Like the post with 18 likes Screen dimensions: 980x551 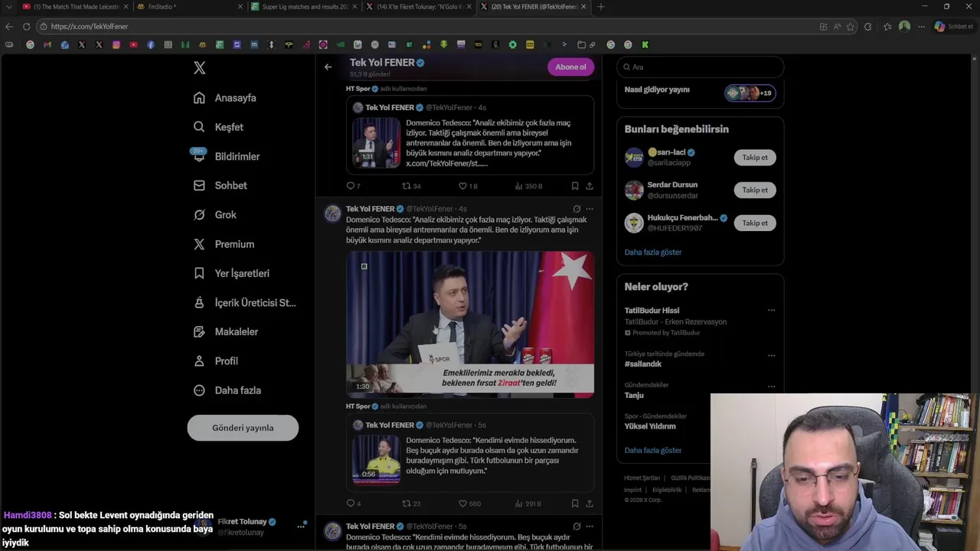[468, 186]
